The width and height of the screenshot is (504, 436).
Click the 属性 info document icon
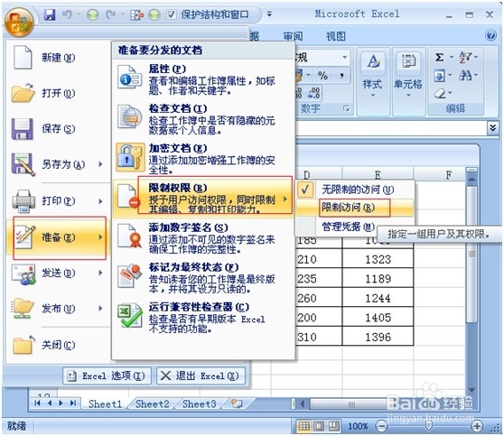[129, 78]
